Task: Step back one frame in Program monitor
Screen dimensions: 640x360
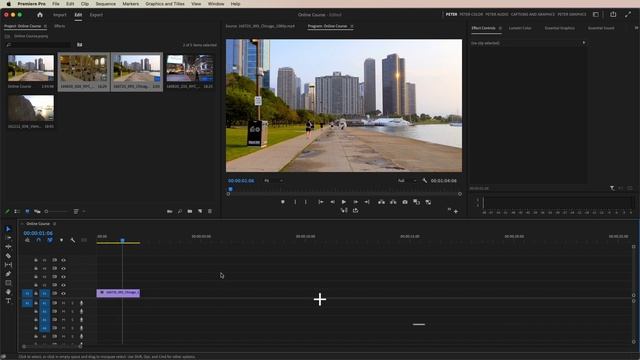Action: pyautogui.click(x=333, y=202)
